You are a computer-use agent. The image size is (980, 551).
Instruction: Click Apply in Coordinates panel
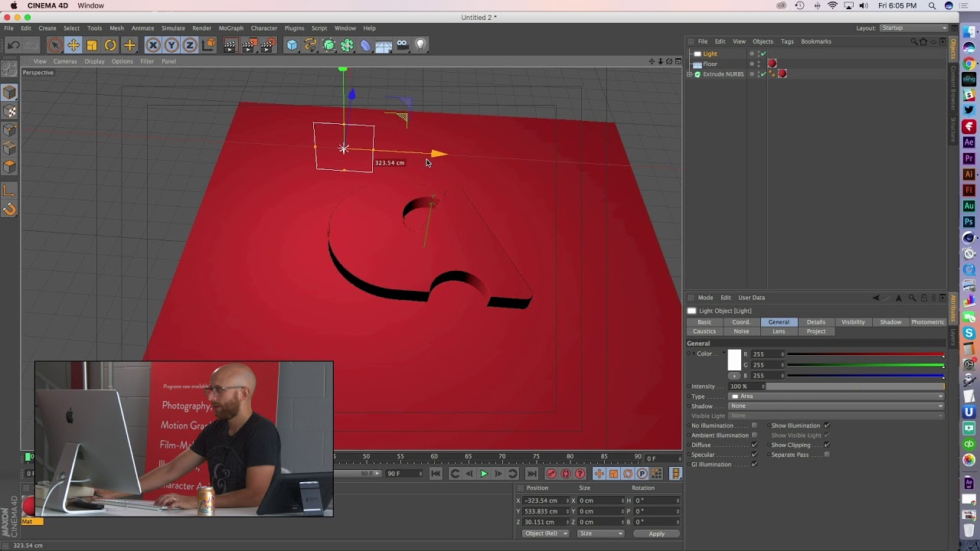coord(656,533)
